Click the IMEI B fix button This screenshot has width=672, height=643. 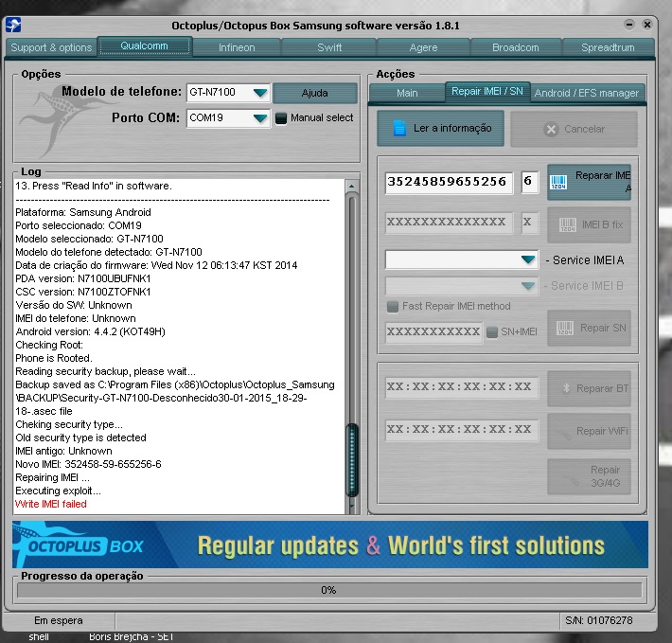pyautogui.click(x=589, y=224)
